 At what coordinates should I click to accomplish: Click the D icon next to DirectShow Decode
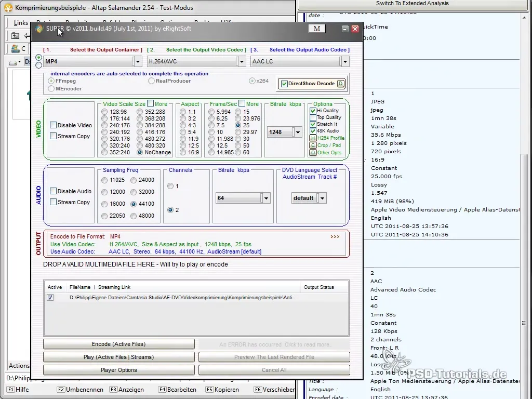click(341, 84)
